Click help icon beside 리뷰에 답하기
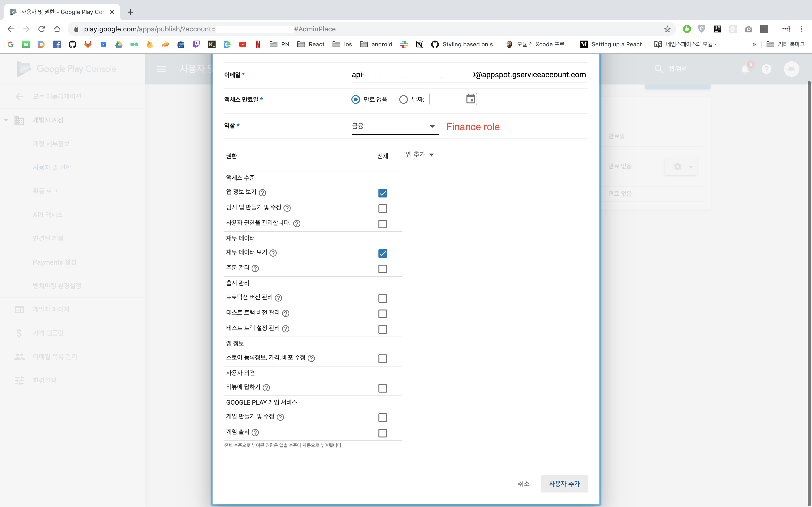This screenshot has height=507, width=812. pos(266,388)
